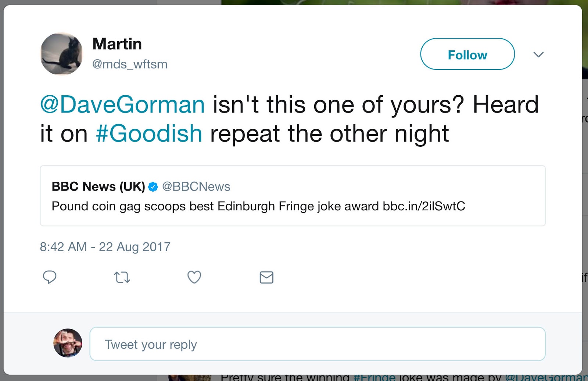
Task: Send tweet via direct message envelope
Action: pos(266,277)
